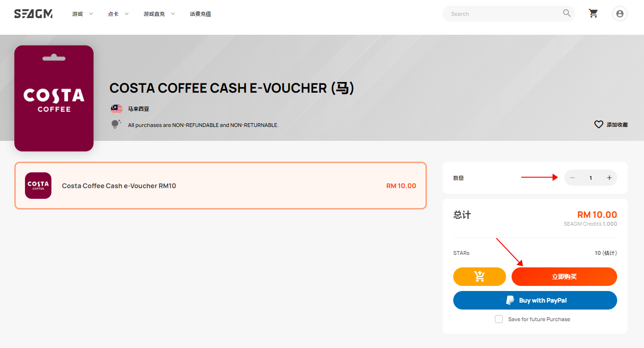Click the lightbulb notice icon
The height and width of the screenshot is (348, 644).
(116, 124)
